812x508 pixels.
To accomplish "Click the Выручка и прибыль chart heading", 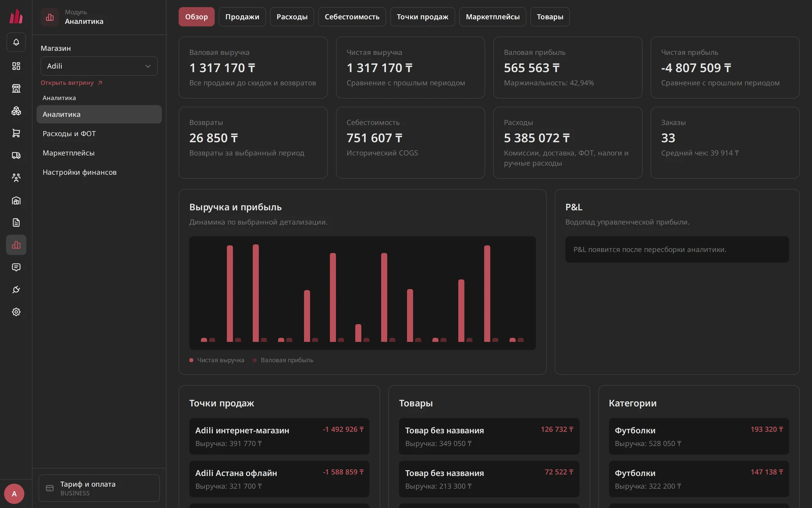I will coord(235,207).
